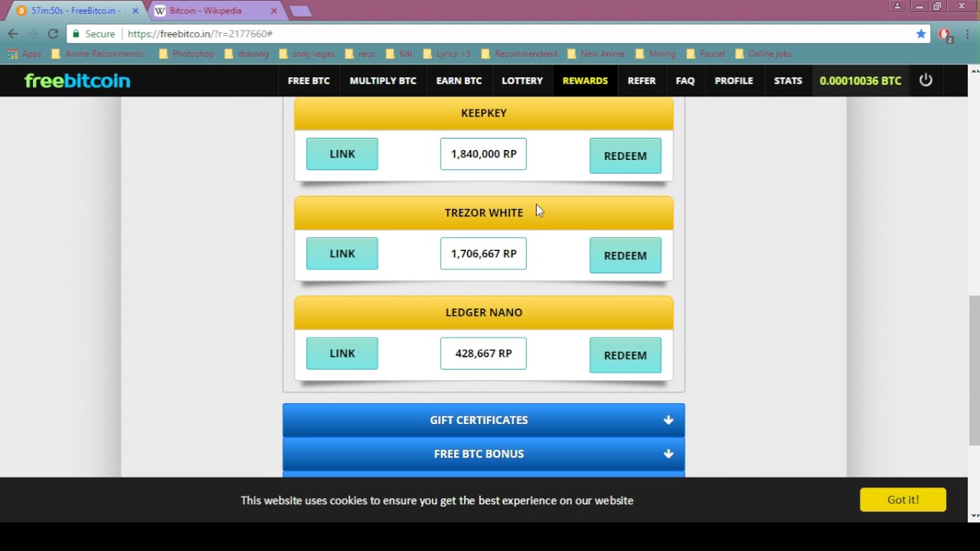
Task: Go back using the browser back arrow
Action: 13,34
